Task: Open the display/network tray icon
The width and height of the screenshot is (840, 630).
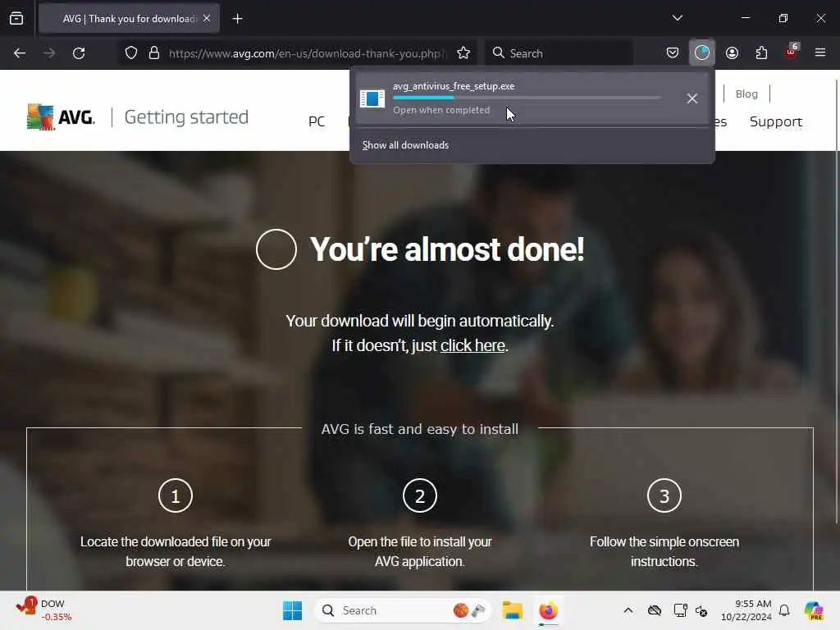Action: pos(680,610)
